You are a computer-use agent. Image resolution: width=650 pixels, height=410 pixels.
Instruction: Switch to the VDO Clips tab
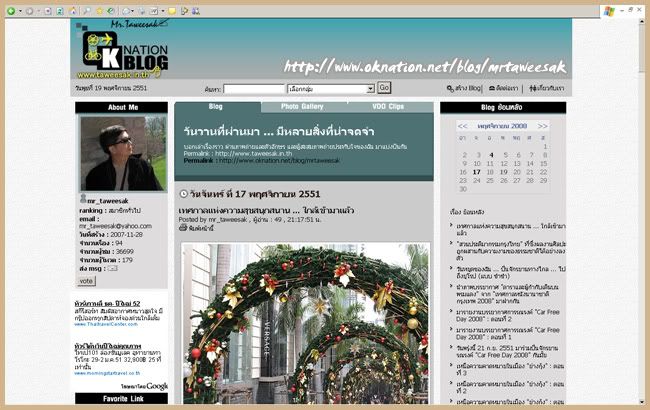click(x=388, y=107)
